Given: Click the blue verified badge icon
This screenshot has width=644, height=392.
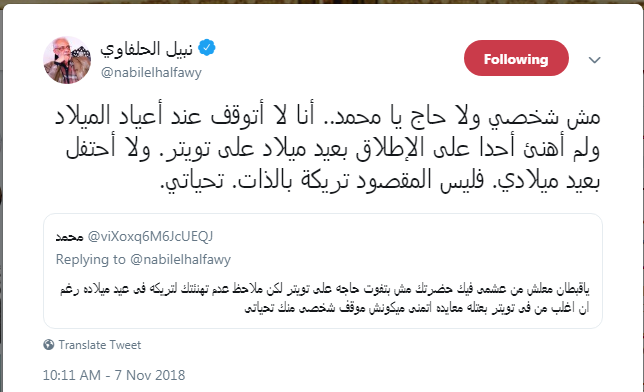Looking at the screenshot, I should [207, 48].
